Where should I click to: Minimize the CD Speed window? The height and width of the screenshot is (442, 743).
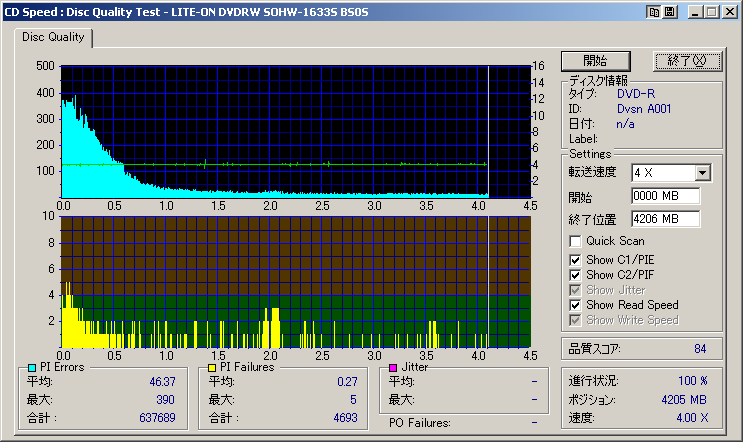pos(695,12)
